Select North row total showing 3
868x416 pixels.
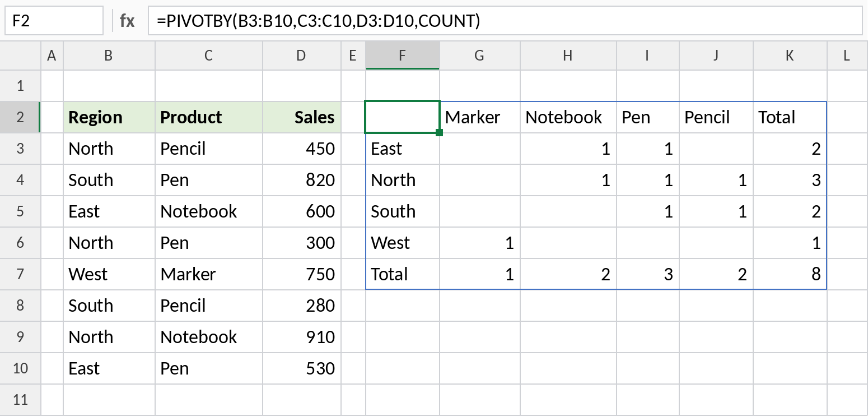[790, 180]
